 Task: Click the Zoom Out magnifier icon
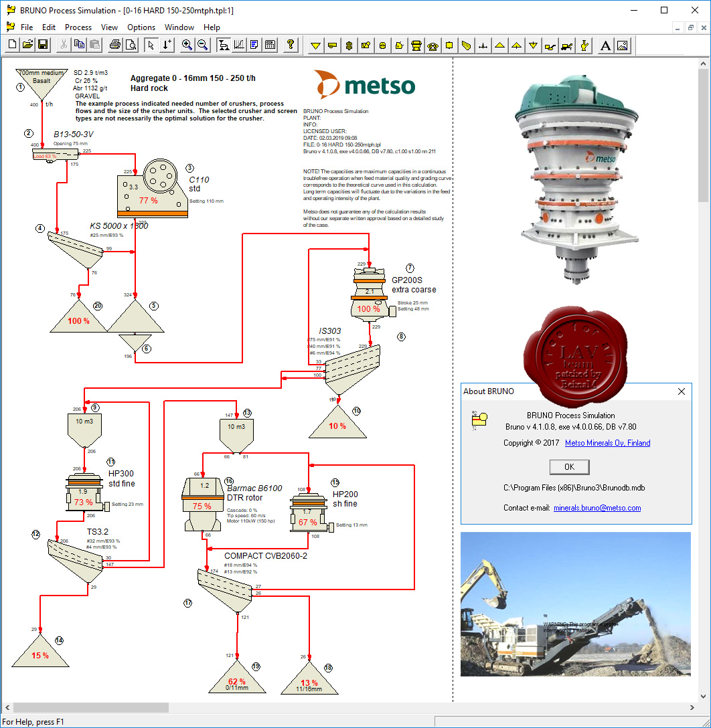(202, 45)
